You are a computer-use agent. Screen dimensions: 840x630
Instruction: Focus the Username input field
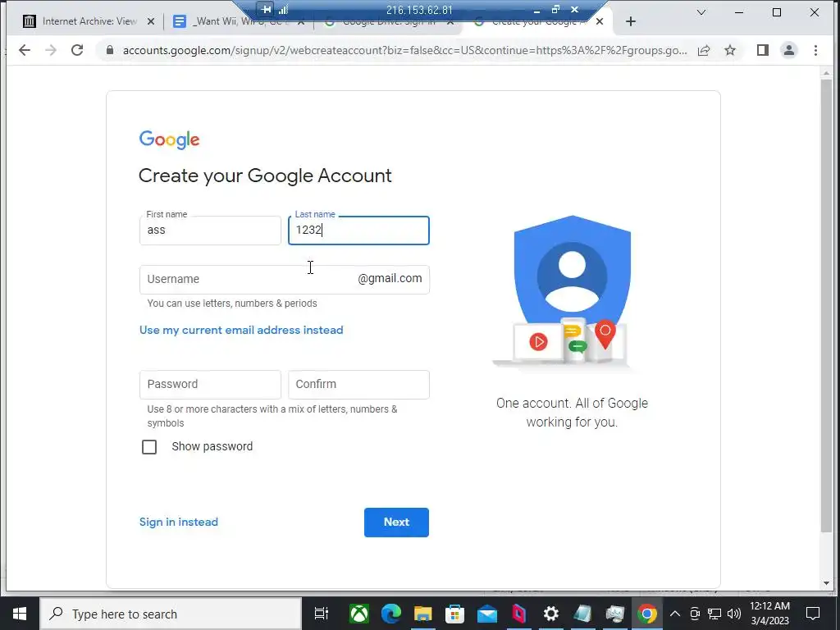click(x=285, y=279)
